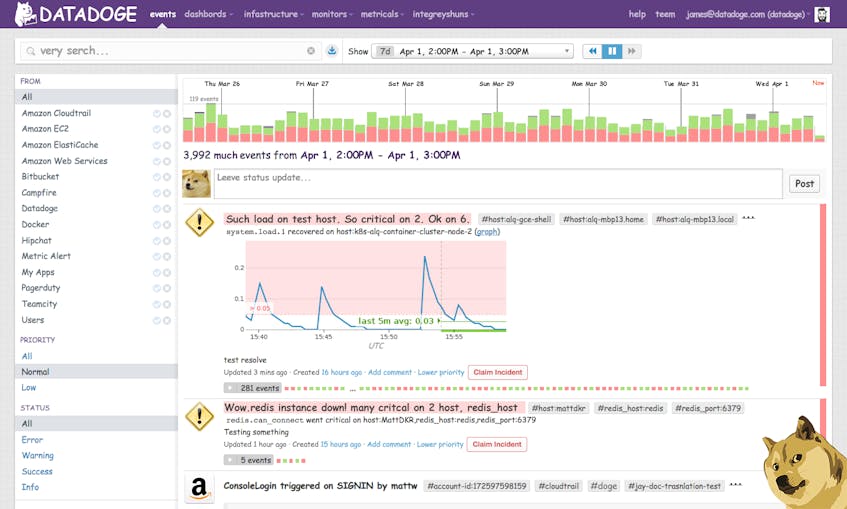Click the warning icon on the redis event
The image size is (847, 509).
[x=199, y=416]
